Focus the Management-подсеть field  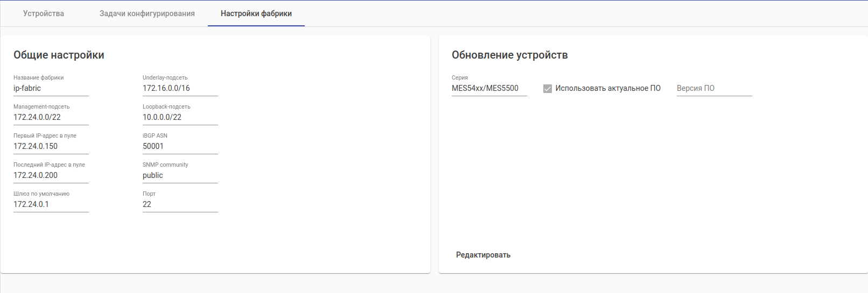point(51,117)
